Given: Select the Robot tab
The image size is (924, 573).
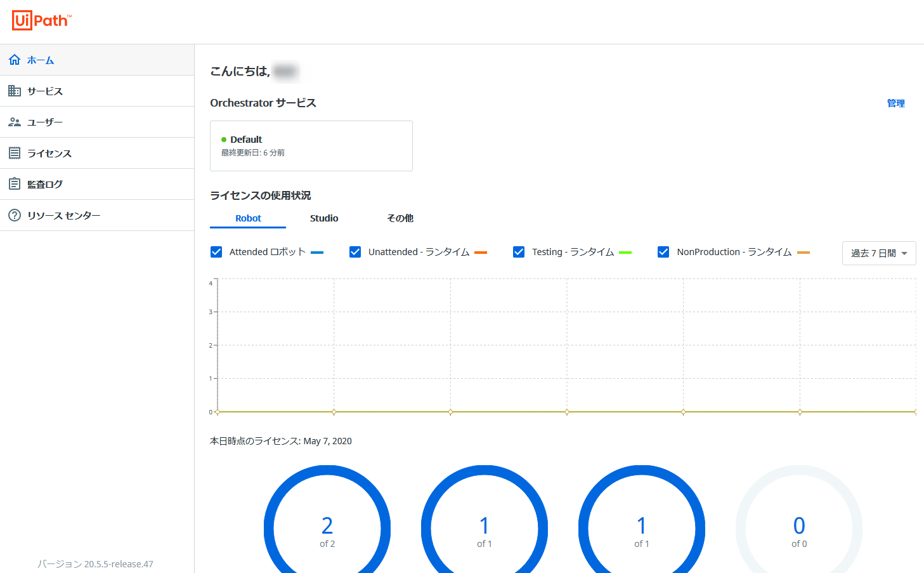Looking at the screenshot, I should coord(248,218).
